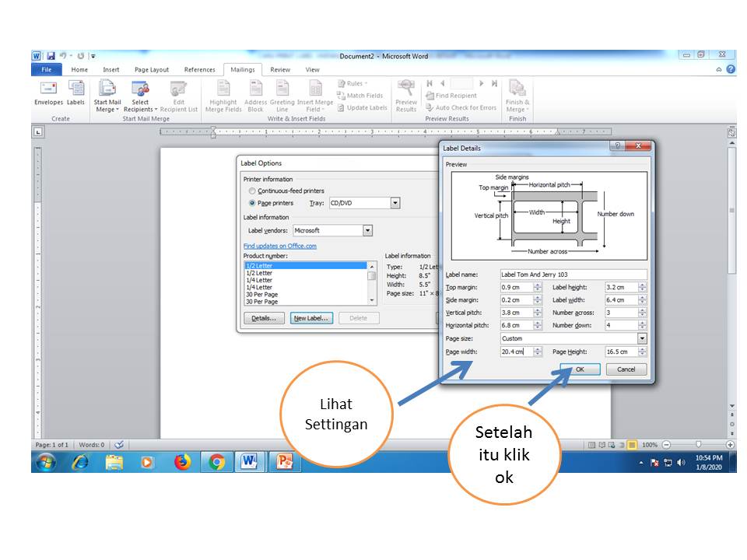Switch to the References tab
The width and height of the screenshot is (747, 560).
(200, 69)
